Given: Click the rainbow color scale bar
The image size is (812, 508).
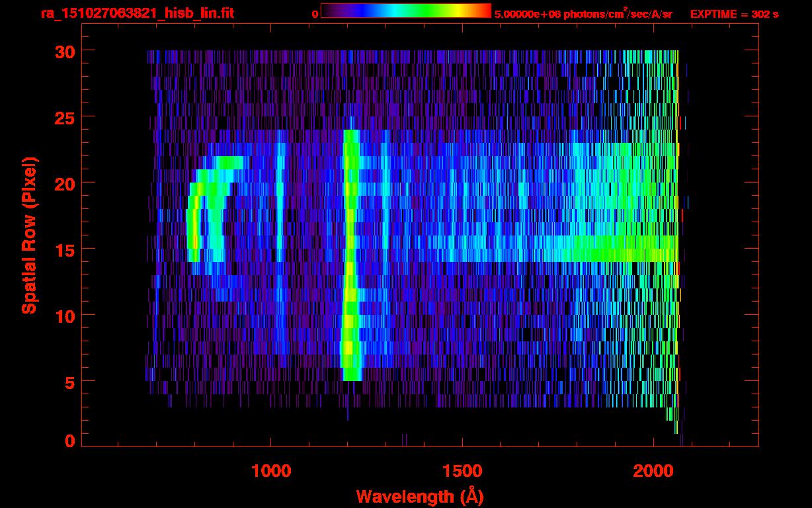Looking at the screenshot, I should click(x=406, y=11).
